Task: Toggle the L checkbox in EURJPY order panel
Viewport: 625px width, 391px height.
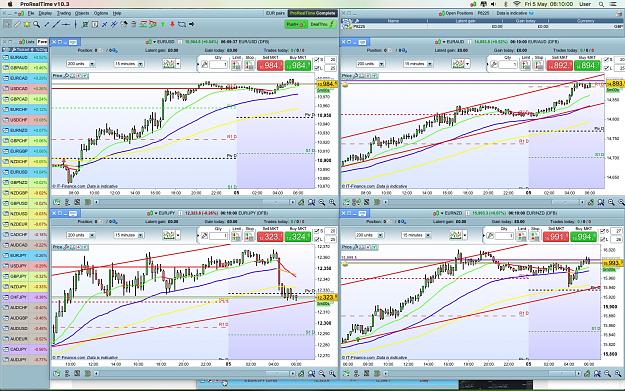Action: click(317, 240)
